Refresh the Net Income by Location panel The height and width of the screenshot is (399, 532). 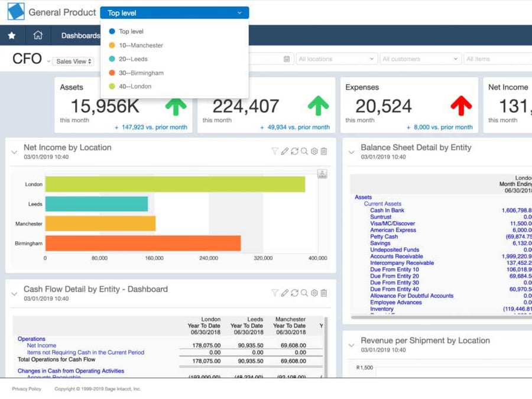tap(294, 151)
